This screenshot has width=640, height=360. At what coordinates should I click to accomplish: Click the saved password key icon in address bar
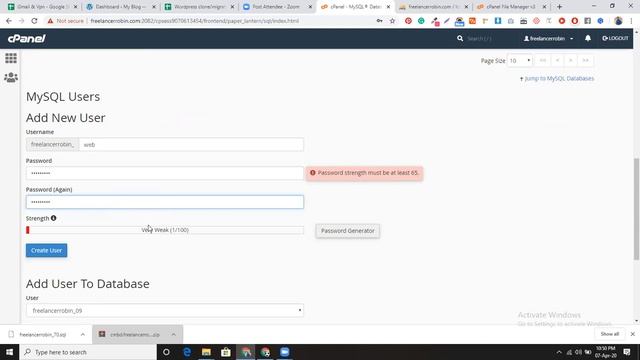point(380,21)
